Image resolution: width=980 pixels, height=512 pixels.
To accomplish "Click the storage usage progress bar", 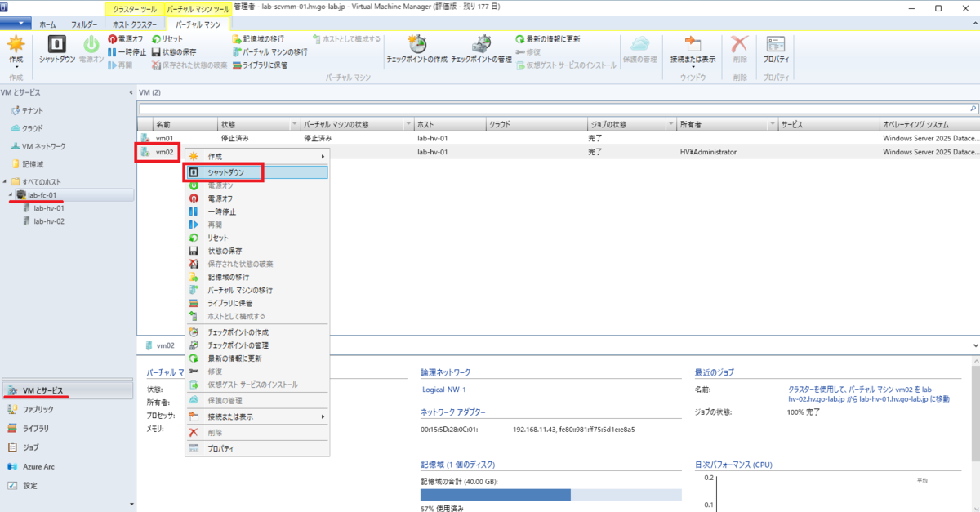I will (x=550, y=495).
